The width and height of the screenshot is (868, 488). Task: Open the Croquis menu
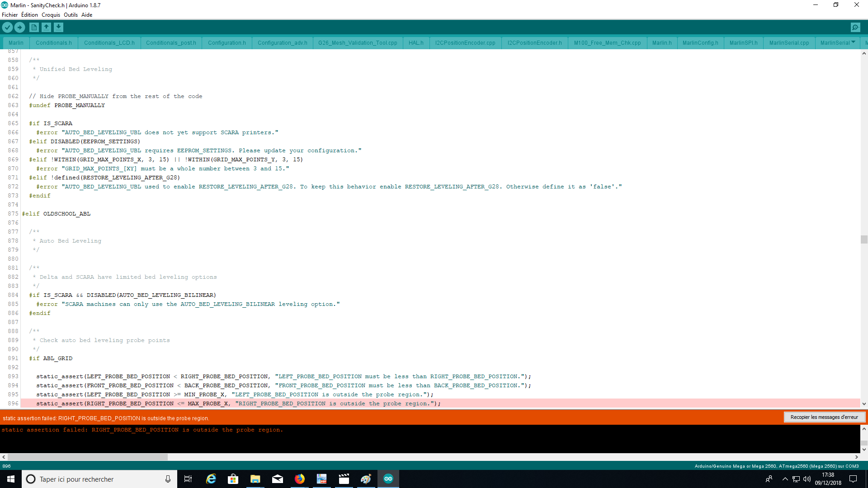point(51,15)
